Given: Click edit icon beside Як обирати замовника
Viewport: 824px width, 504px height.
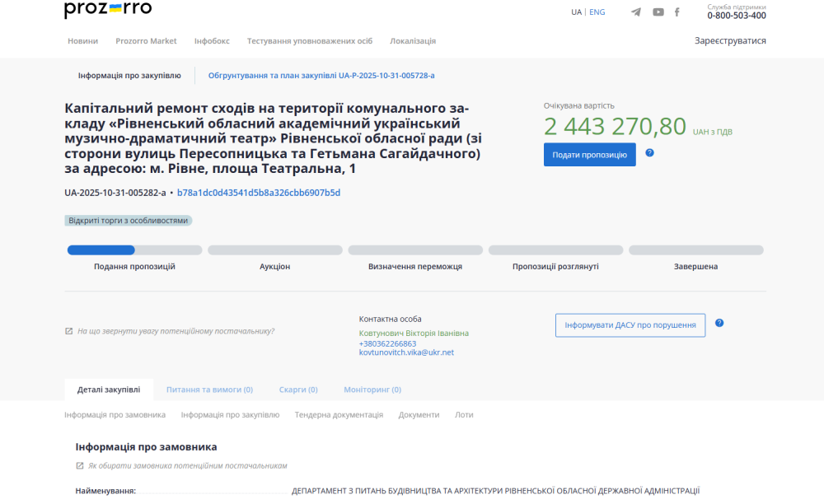Looking at the screenshot, I should [x=80, y=466].
